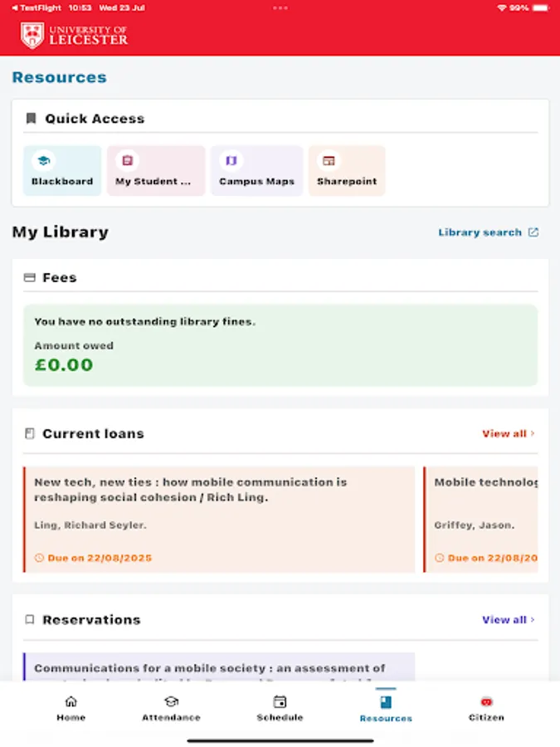Open Library search

(478, 232)
